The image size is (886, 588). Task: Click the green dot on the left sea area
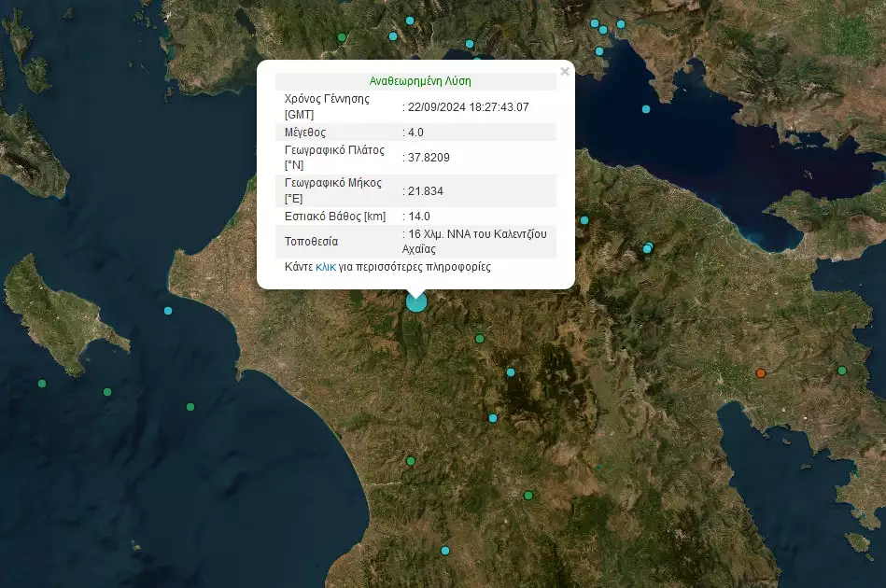[x=106, y=391]
